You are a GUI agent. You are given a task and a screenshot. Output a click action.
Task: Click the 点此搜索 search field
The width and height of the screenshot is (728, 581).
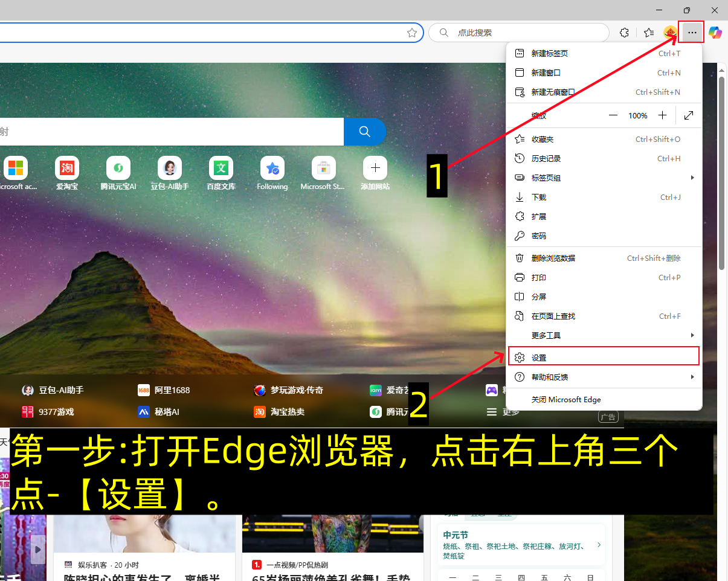click(x=520, y=32)
